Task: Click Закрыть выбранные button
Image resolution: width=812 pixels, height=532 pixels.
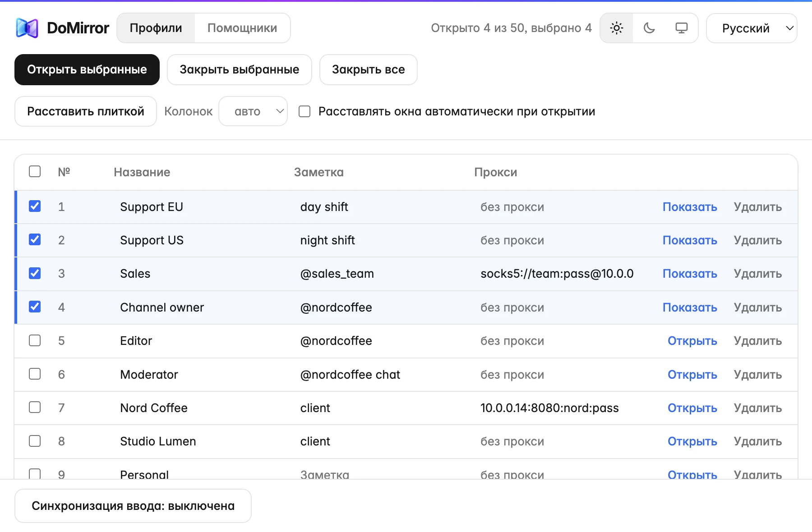Action: coord(240,69)
